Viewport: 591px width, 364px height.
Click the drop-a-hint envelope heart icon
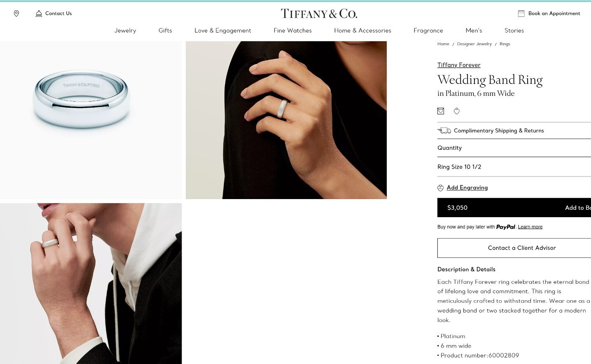(x=441, y=111)
